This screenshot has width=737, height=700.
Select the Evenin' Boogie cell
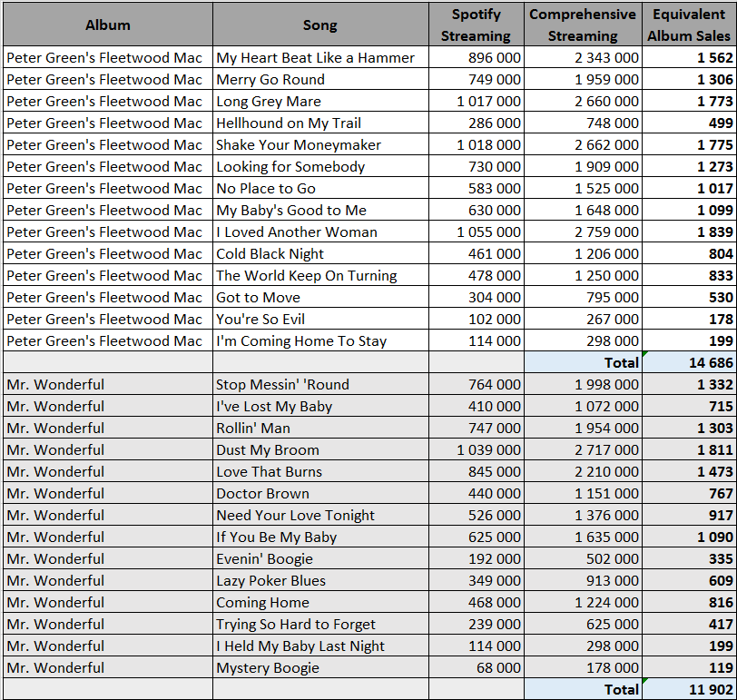coord(320,558)
